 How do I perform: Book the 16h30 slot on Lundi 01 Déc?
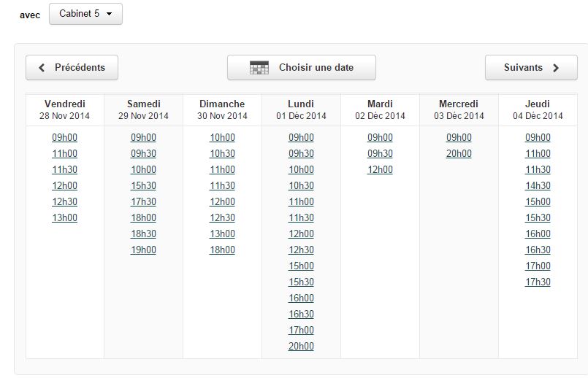click(x=301, y=314)
